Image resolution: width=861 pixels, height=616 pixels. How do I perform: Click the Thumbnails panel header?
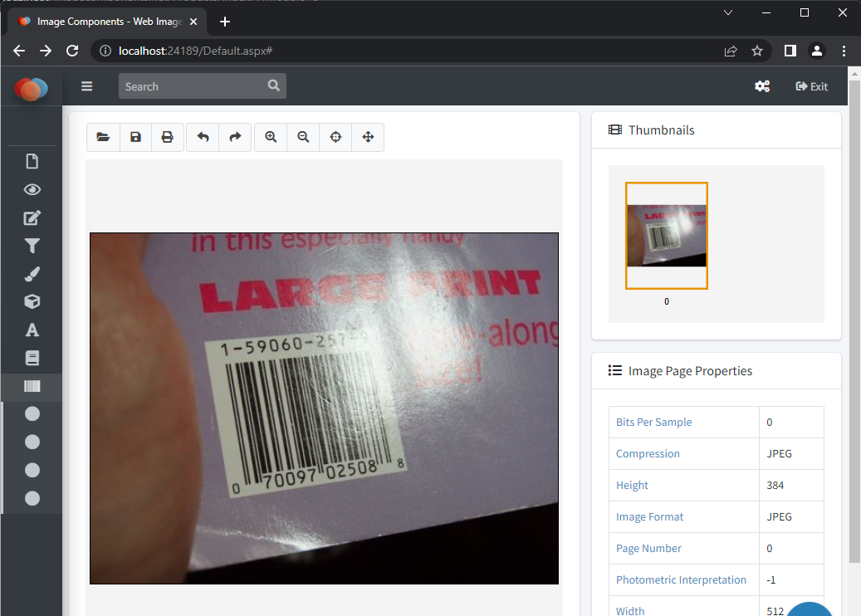[x=716, y=130]
